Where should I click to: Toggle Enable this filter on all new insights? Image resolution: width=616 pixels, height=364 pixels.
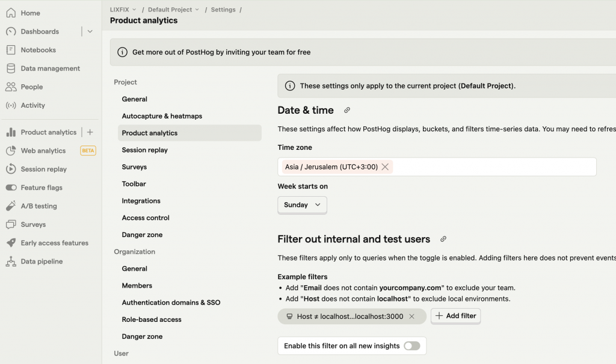[411, 346]
